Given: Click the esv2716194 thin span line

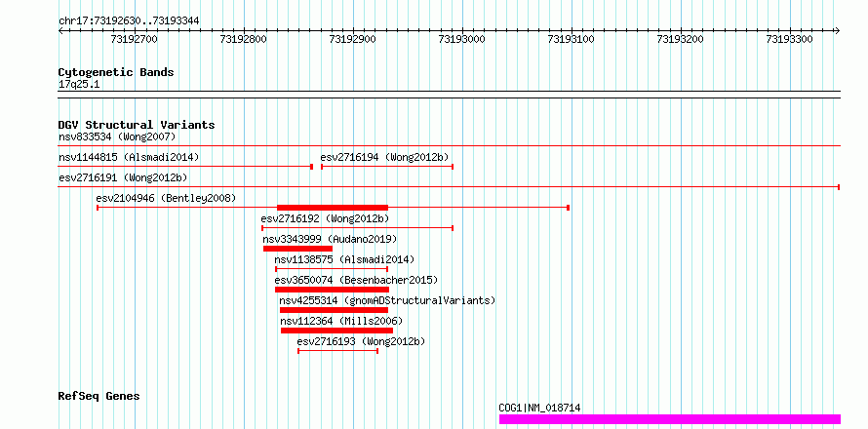Looking at the screenshot, I should (x=387, y=167).
